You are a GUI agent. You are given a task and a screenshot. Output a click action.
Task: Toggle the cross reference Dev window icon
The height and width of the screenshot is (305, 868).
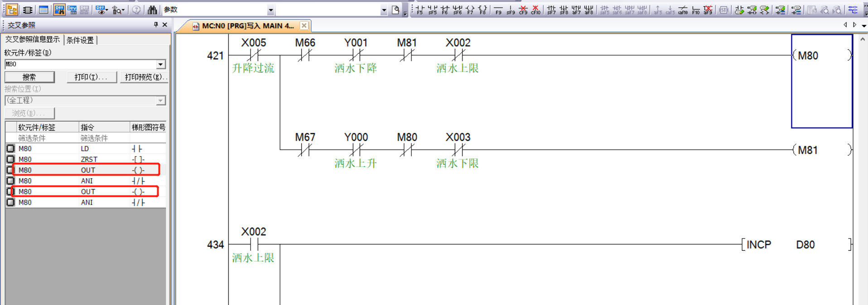tap(59, 10)
